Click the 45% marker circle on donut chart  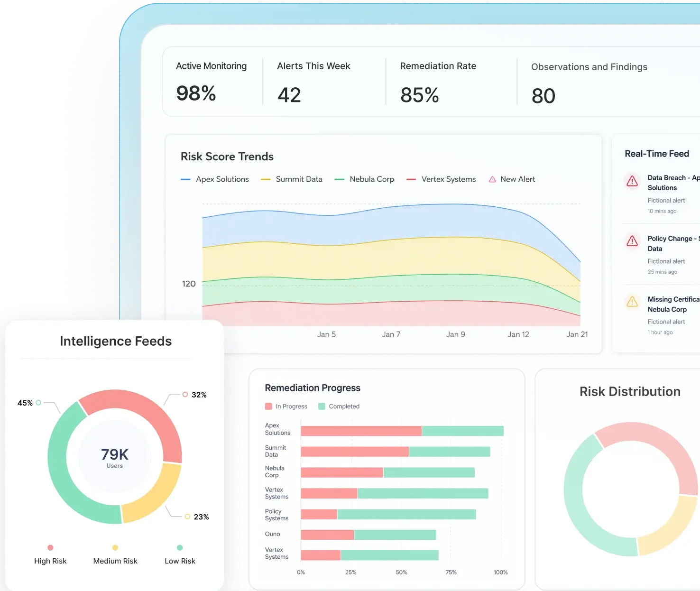[x=38, y=403]
